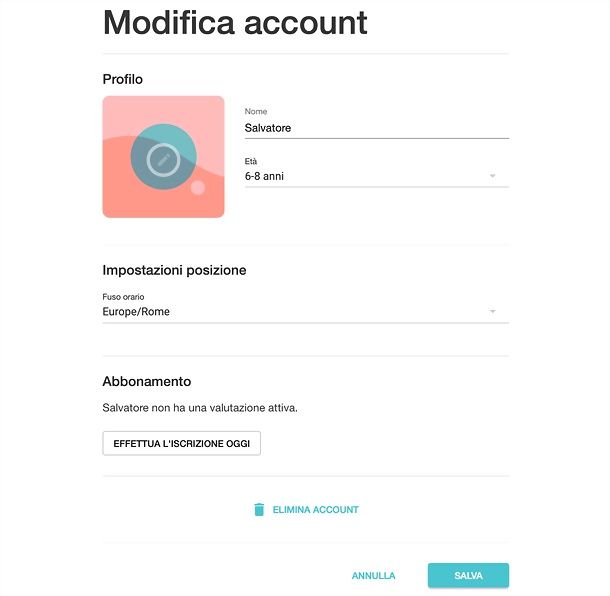Click the 'non ha una valutazione attiva' text
610x596 pixels.
(x=224, y=408)
